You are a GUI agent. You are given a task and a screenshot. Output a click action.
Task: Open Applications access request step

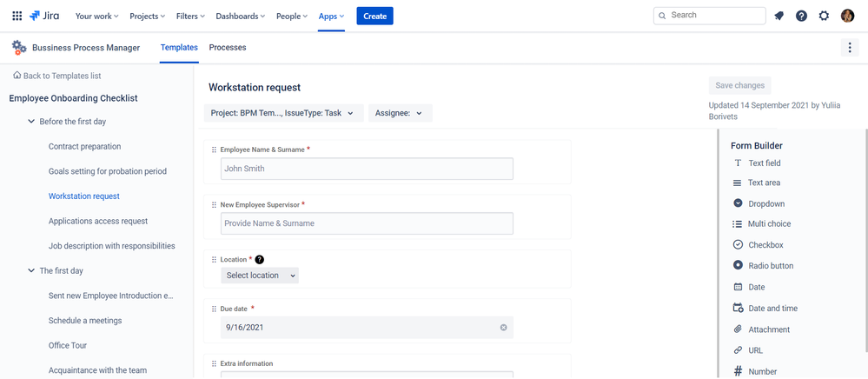point(98,221)
